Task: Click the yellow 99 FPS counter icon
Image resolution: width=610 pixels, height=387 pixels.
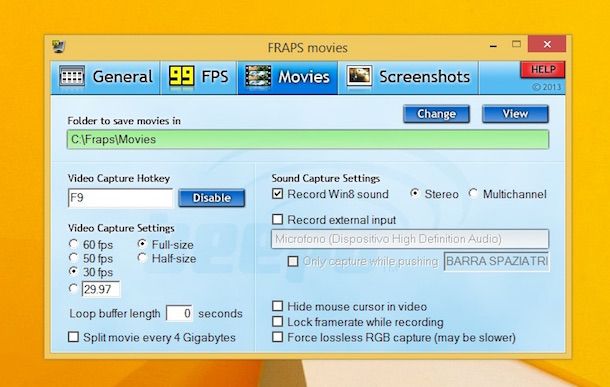Action: coord(181,76)
